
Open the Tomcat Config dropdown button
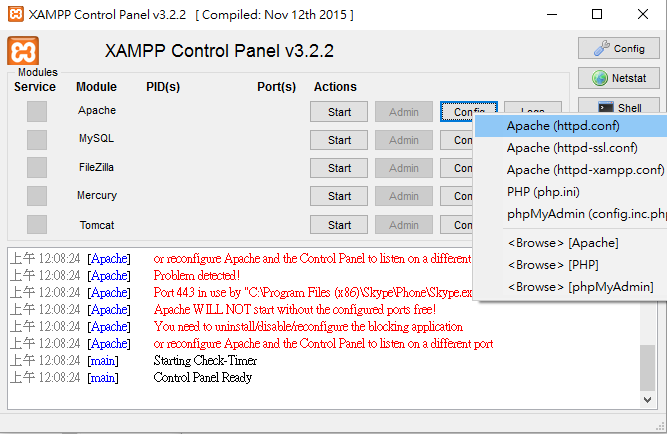[x=457, y=225]
